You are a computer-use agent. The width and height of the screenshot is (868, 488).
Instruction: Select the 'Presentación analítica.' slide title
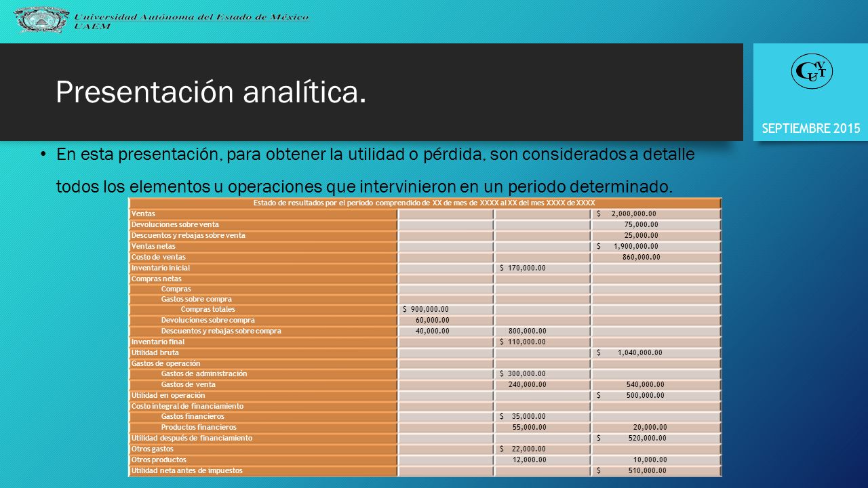[x=211, y=91]
